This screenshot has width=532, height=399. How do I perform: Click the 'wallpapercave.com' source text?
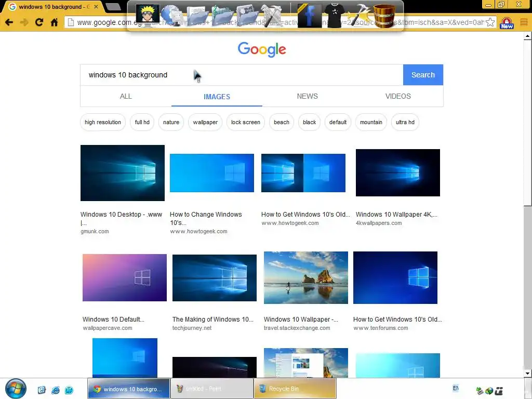click(108, 328)
